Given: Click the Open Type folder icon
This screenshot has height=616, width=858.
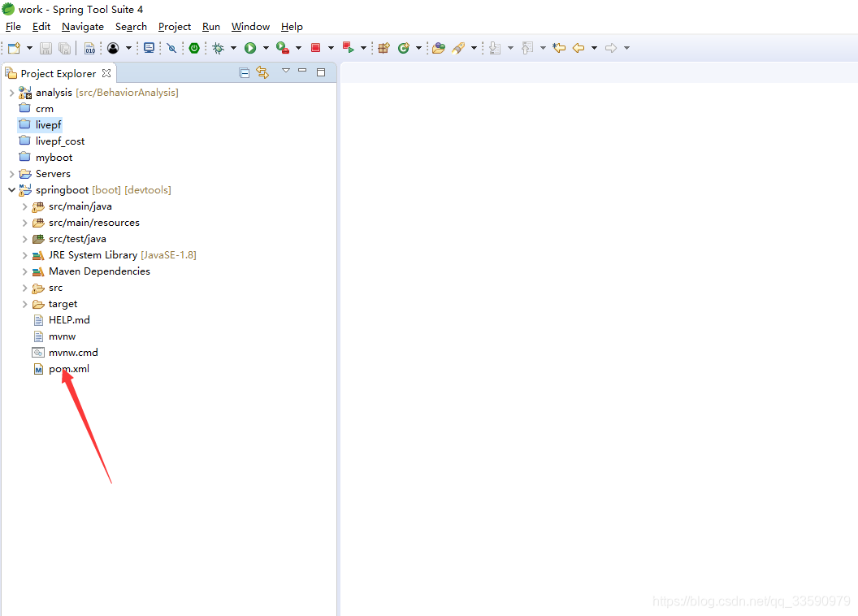Looking at the screenshot, I should click(438, 48).
